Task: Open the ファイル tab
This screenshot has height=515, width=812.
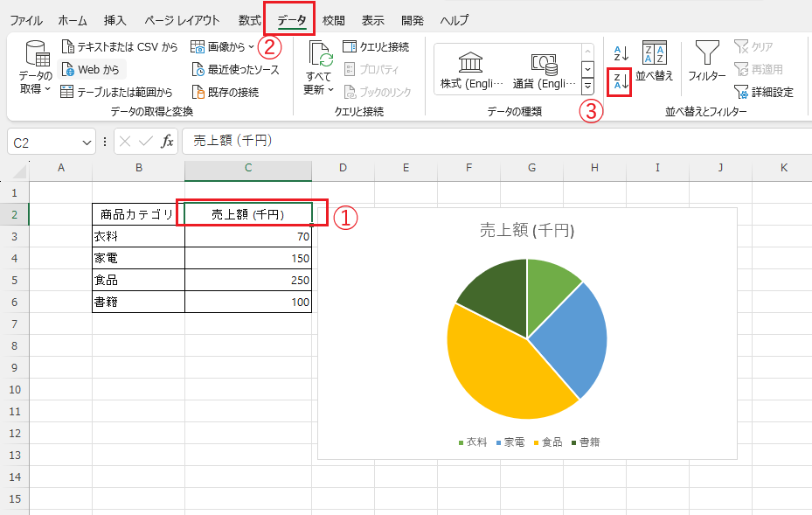Action: [x=26, y=20]
